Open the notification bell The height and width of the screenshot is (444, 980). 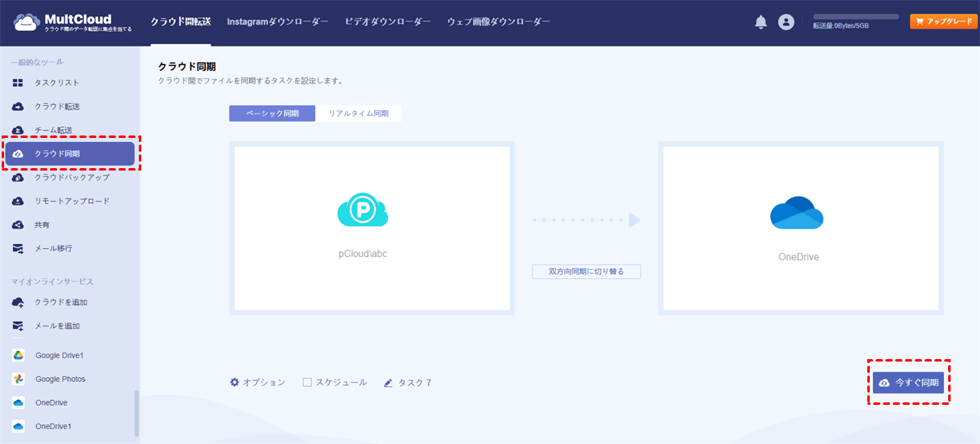click(760, 22)
